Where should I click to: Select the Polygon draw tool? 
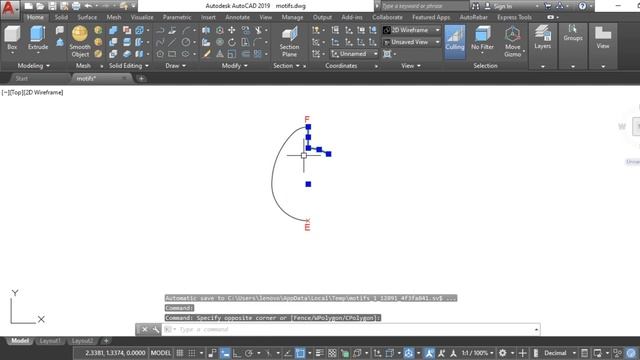pyautogui.click(x=160, y=54)
